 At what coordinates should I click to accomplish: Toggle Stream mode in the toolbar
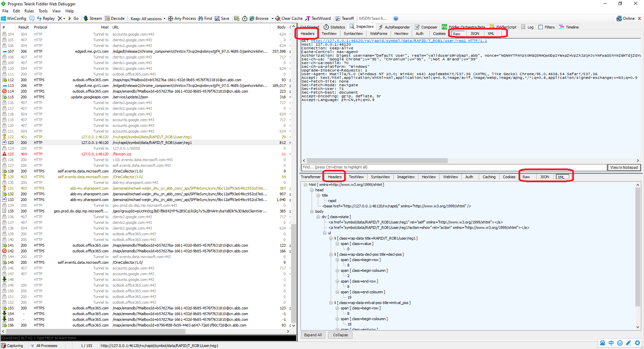coord(93,18)
